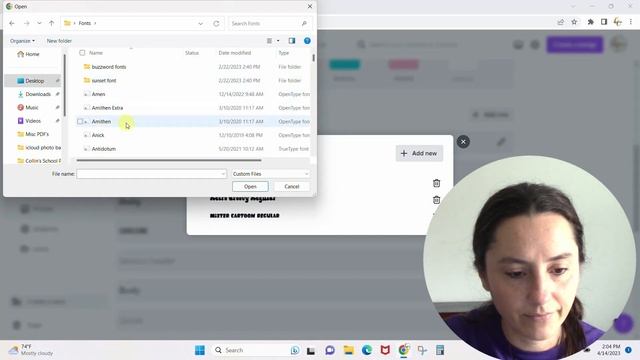Image resolution: width=640 pixels, height=360 pixels.
Task: Sort files by Type column
Action: pyautogui.click(x=284, y=53)
